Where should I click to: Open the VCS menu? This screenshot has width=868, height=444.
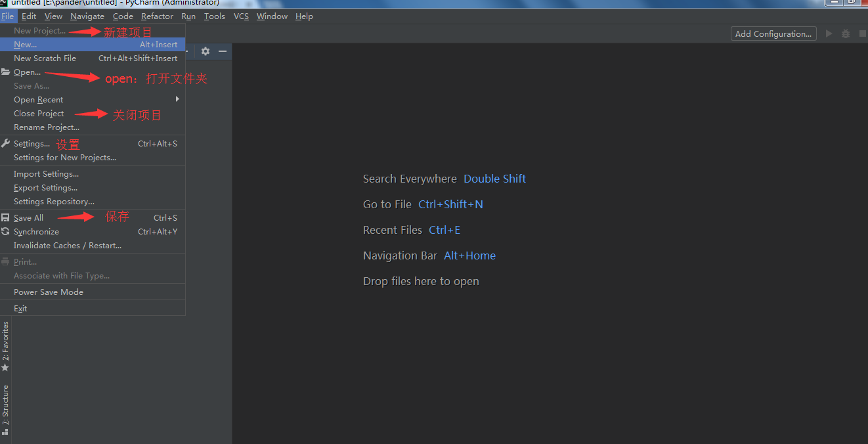pyautogui.click(x=241, y=16)
